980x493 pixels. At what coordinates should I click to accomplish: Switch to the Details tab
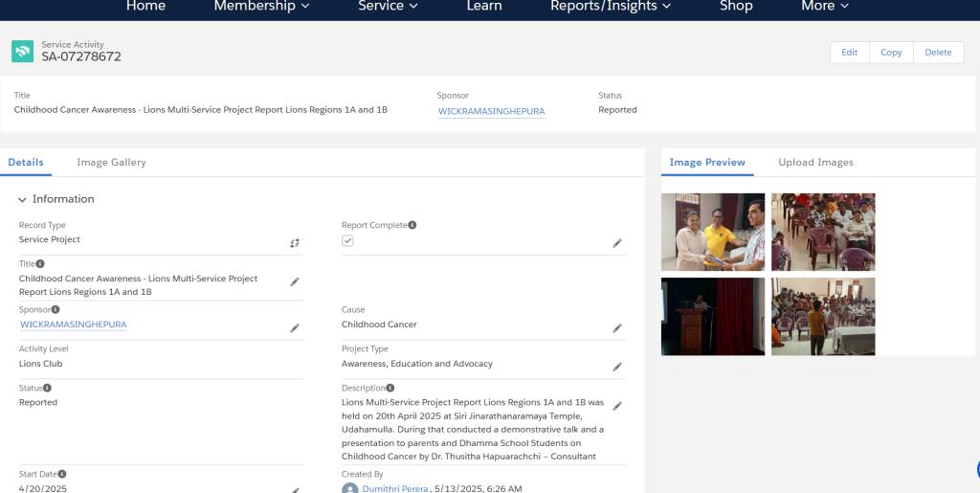26,163
